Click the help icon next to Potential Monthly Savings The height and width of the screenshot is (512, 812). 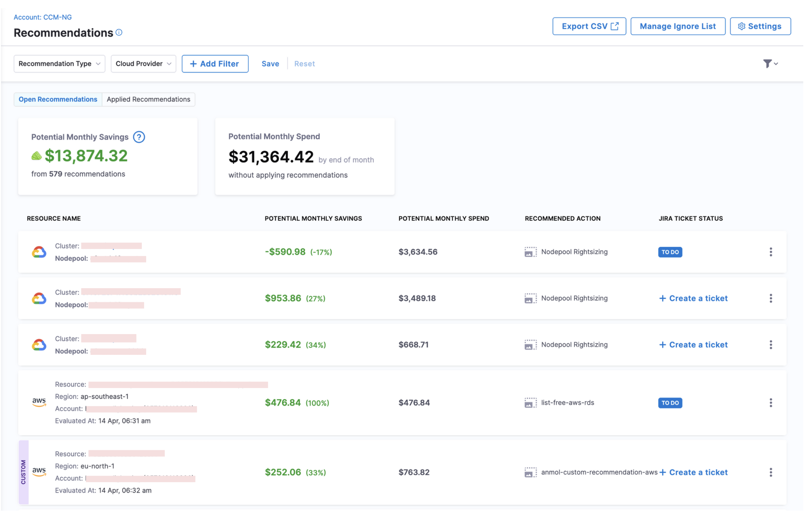[139, 137]
